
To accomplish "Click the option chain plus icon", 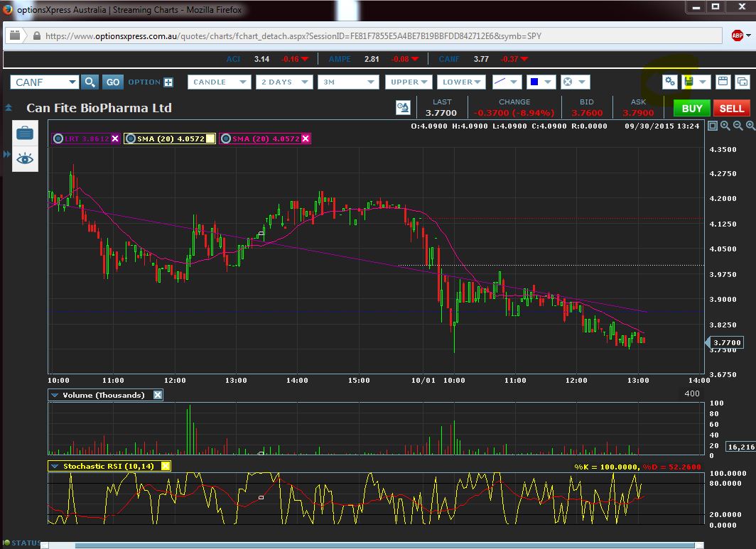I will (x=168, y=82).
